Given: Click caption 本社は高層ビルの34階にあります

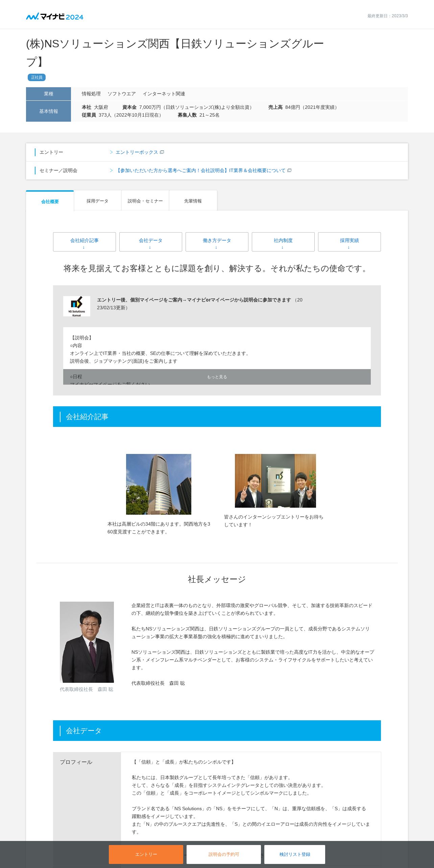Looking at the screenshot, I should (x=159, y=528).
